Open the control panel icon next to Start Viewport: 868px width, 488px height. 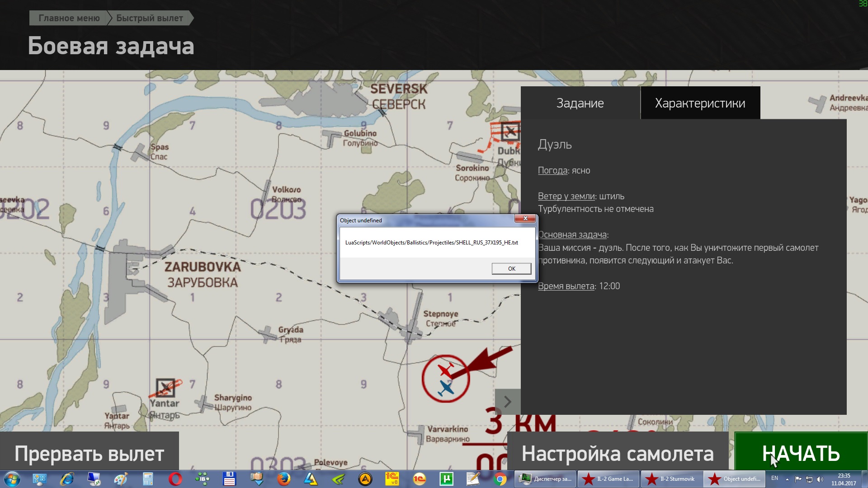coord(40,479)
